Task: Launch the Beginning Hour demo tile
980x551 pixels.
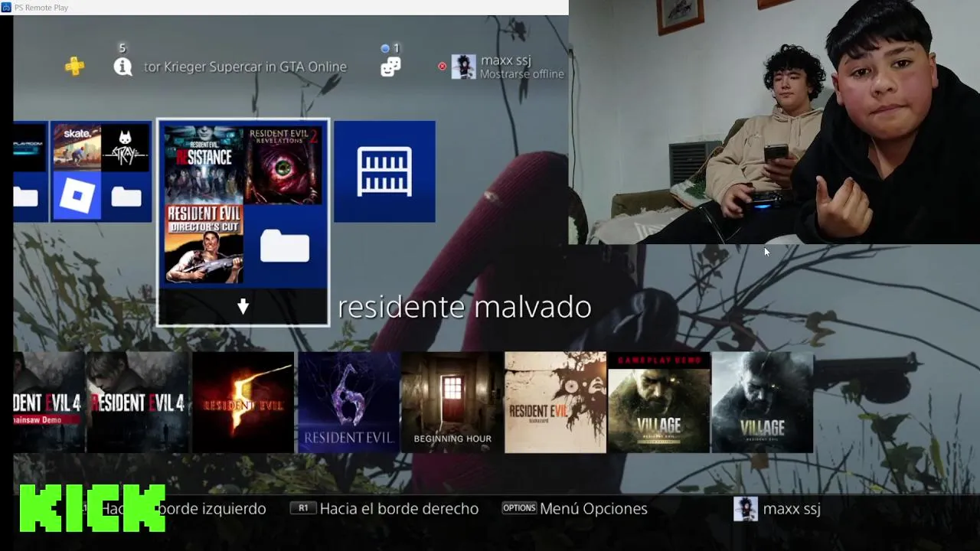Action: point(452,403)
